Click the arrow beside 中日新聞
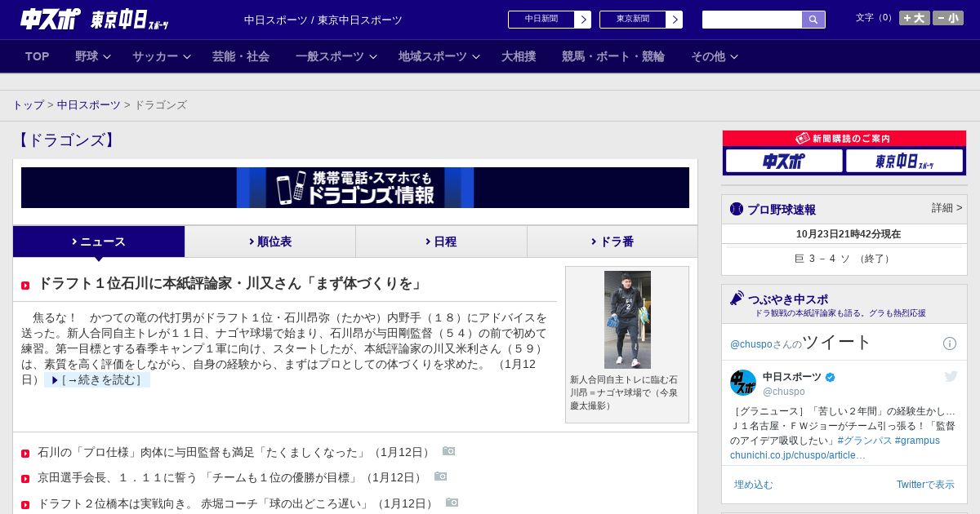This screenshot has width=980, height=514. coord(582,20)
